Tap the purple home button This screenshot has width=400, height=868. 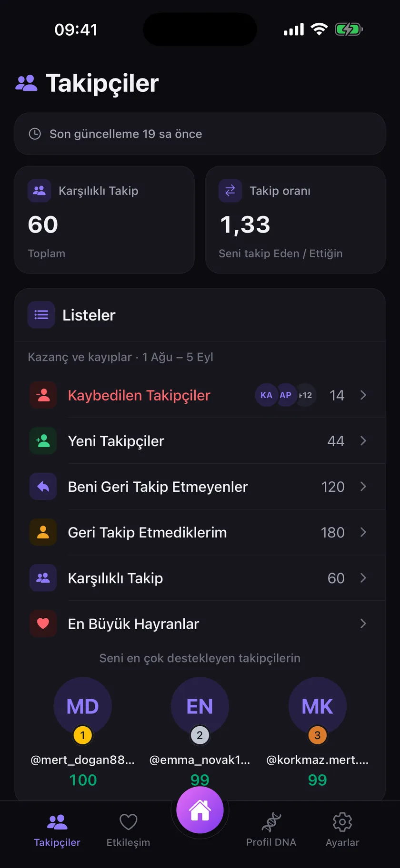click(x=200, y=810)
